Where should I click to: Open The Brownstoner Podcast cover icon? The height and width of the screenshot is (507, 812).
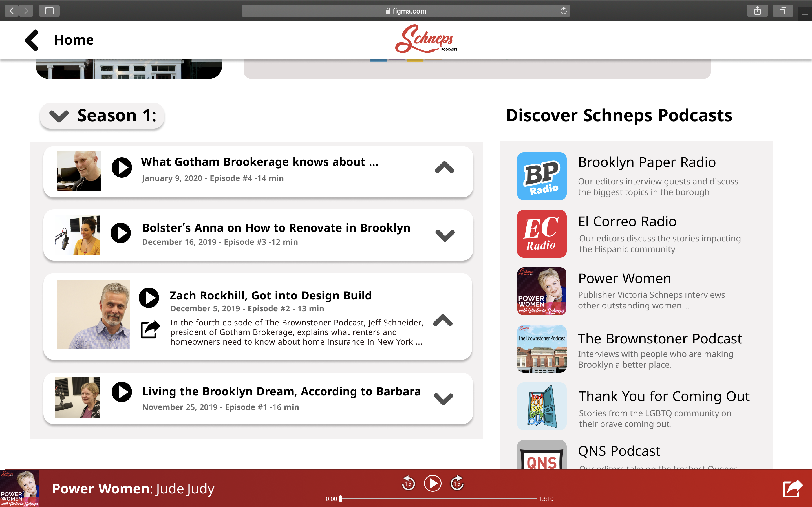click(542, 349)
